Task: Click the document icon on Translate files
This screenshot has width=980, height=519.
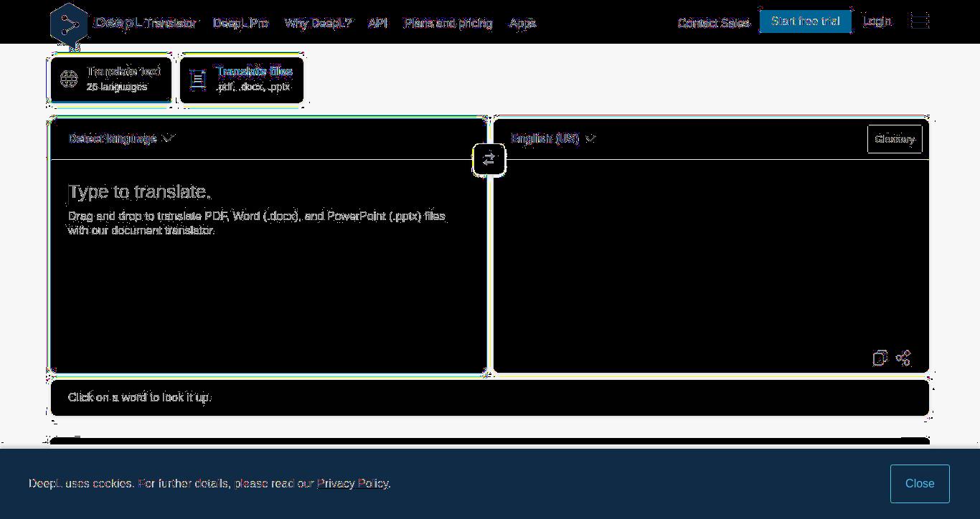Action: (x=198, y=79)
